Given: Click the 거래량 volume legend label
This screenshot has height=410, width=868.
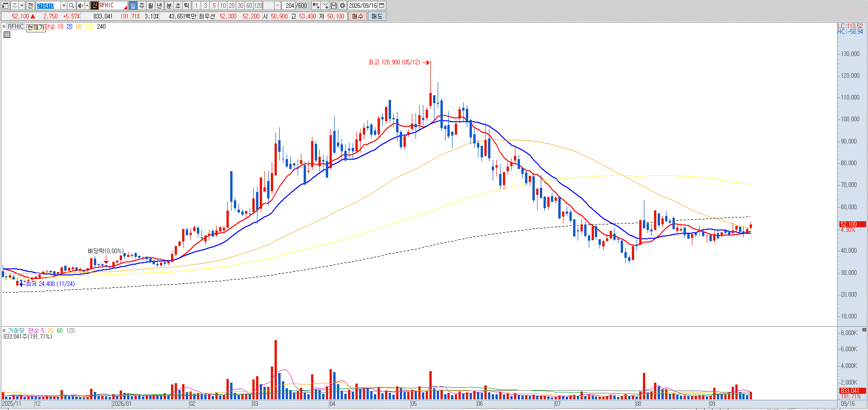Looking at the screenshot, I should point(16,330).
